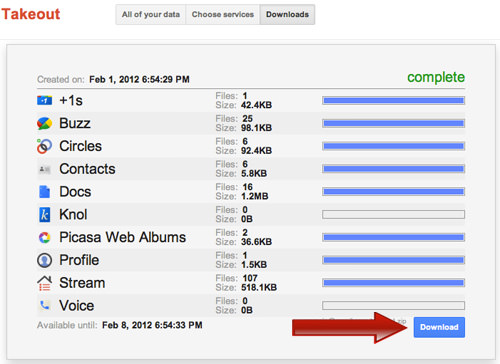
Task: Click the +1s service icon
Action: coord(44,100)
